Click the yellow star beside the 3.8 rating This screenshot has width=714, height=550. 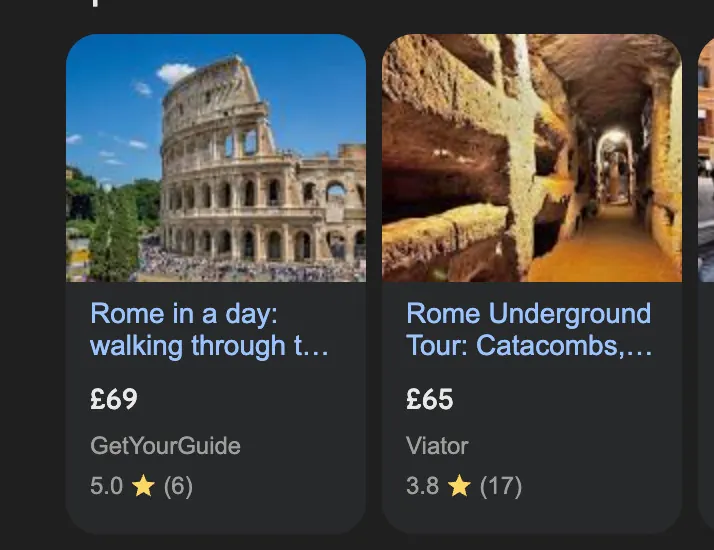(459, 487)
